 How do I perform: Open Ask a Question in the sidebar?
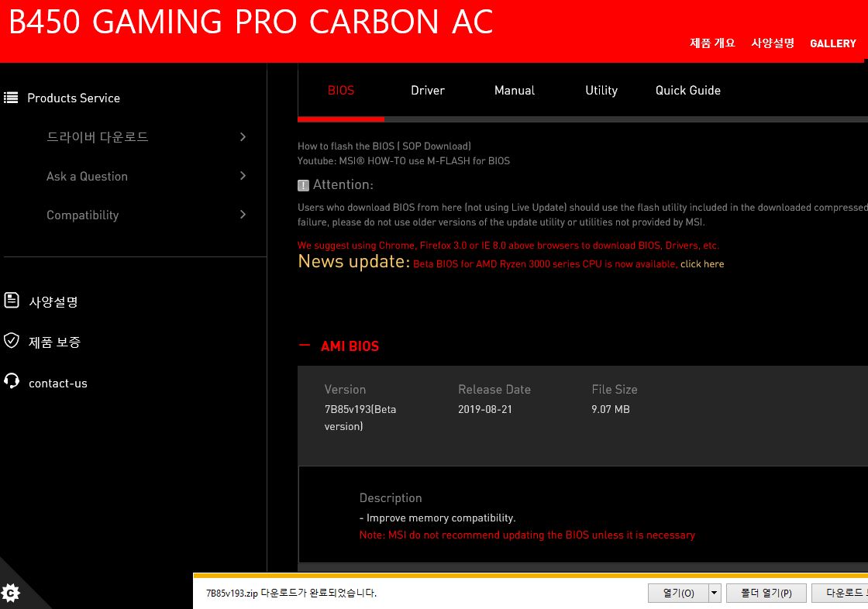coord(87,176)
